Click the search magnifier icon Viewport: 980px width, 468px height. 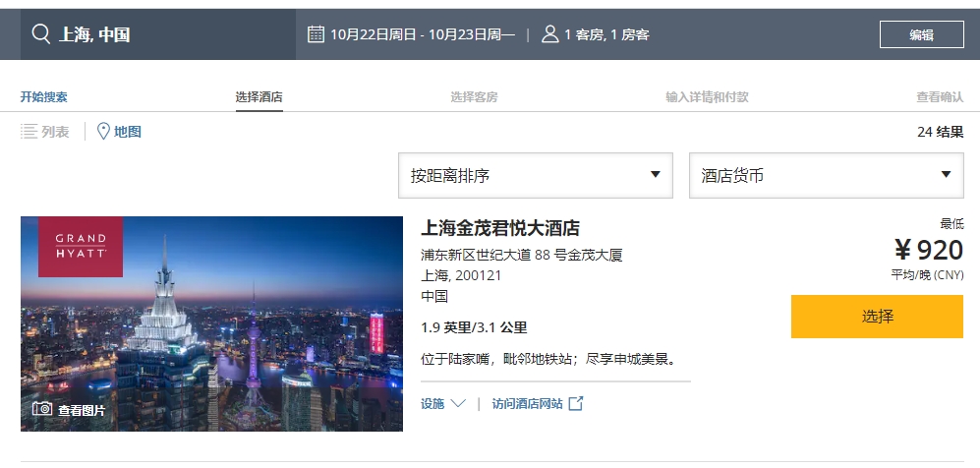point(41,33)
